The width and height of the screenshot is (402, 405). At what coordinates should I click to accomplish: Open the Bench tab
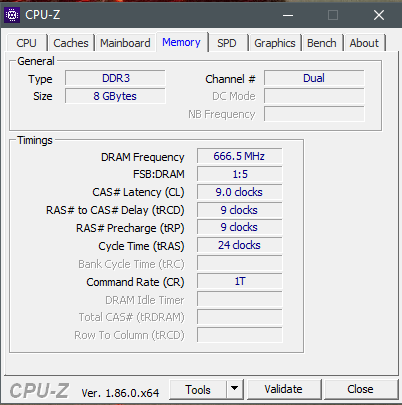322,43
